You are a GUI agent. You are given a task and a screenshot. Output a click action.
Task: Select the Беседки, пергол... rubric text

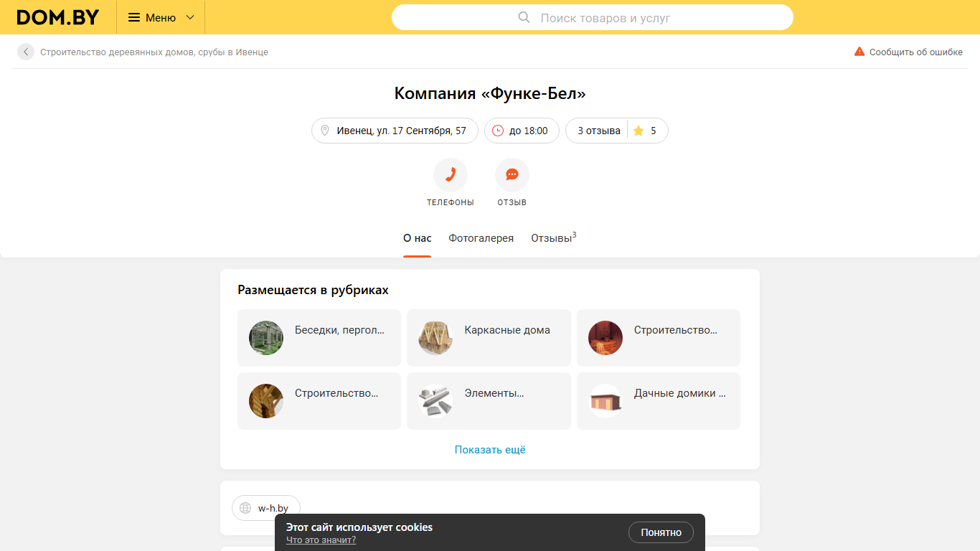point(339,330)
